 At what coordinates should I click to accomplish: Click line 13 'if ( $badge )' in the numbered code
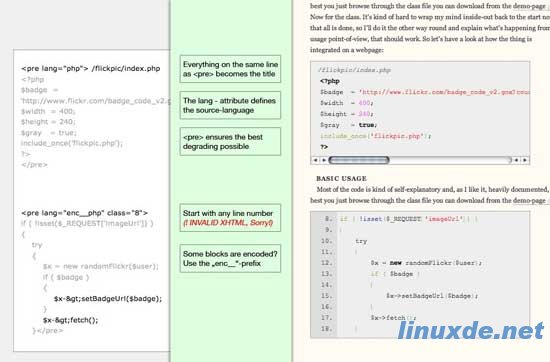[395, 274]
